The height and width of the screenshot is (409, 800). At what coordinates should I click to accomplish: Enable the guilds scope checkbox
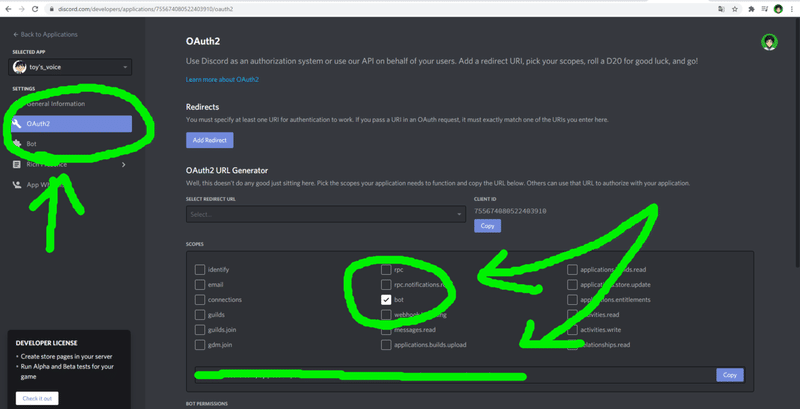199,315
